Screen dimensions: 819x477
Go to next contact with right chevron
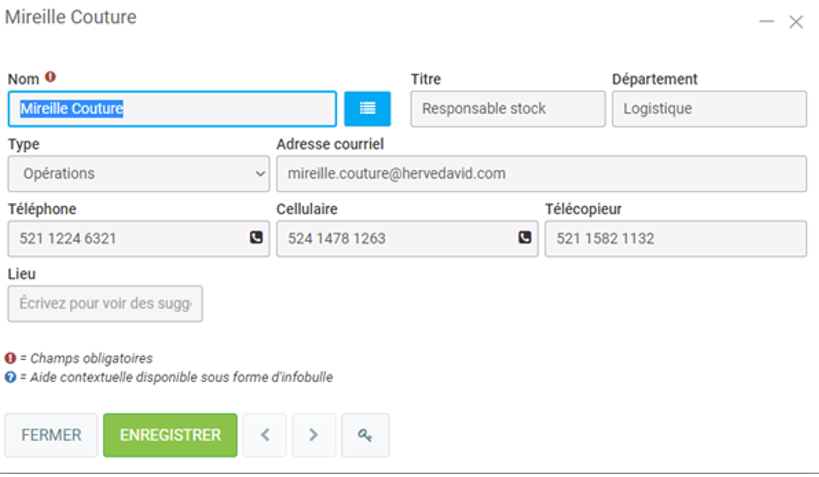(313, 435)
